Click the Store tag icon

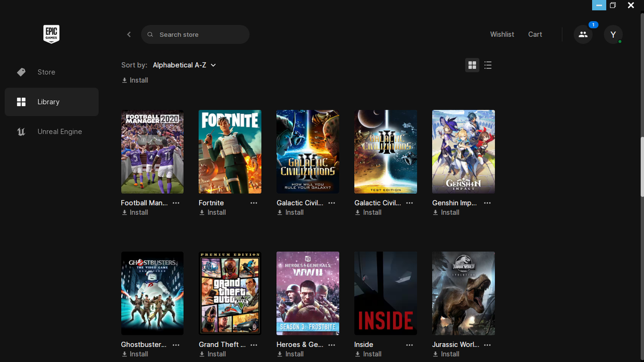pyautogui.click(x=21, y=72)
